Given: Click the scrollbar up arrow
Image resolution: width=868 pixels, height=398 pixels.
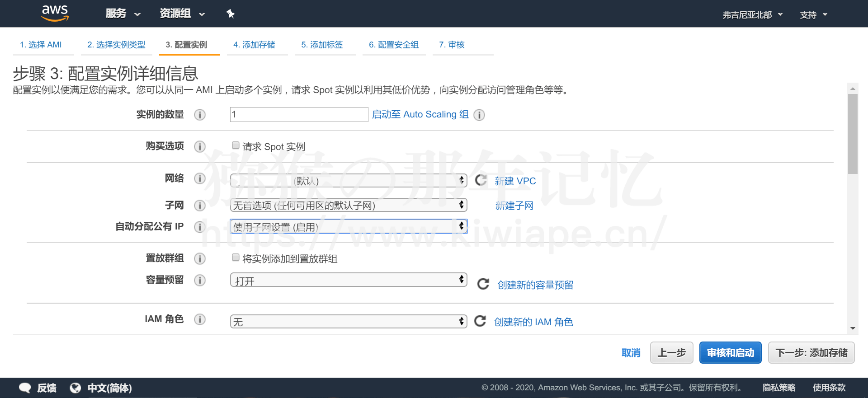Looking at the screenshot, I should tap(853, 89).
